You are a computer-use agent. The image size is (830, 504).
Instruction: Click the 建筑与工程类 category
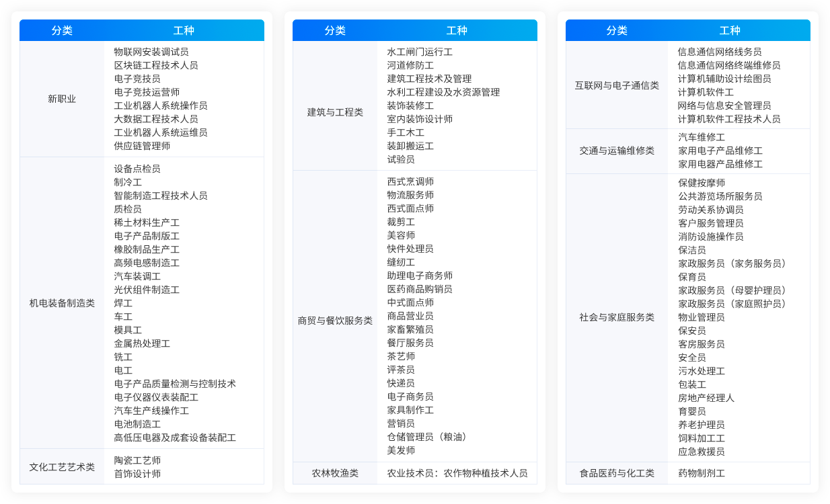pyautogui.click(x=335, y=112)
